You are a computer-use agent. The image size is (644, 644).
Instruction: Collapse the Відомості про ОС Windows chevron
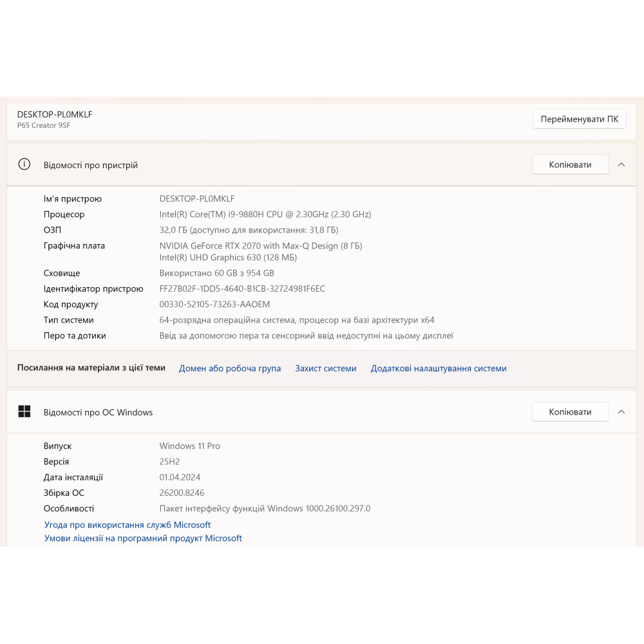pos(621,412)
